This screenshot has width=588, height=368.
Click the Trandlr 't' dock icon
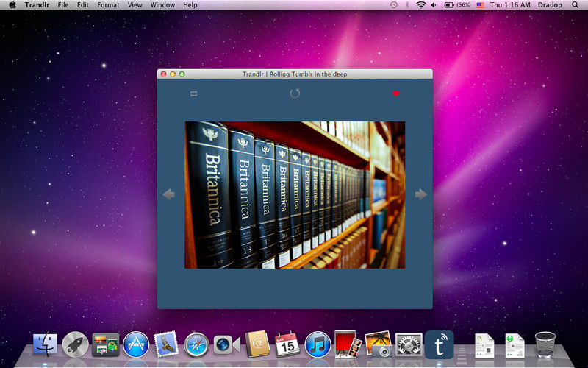(x=439, y=344)
